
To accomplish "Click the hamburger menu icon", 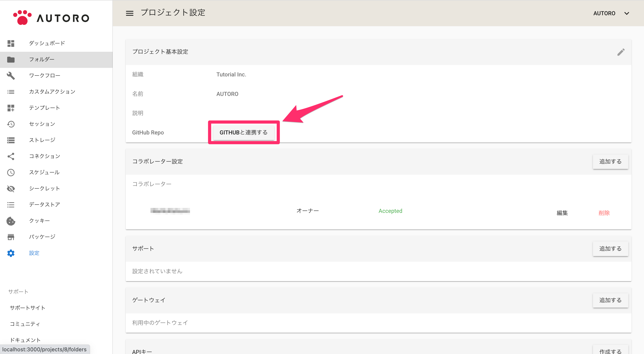I will (130, 13).
